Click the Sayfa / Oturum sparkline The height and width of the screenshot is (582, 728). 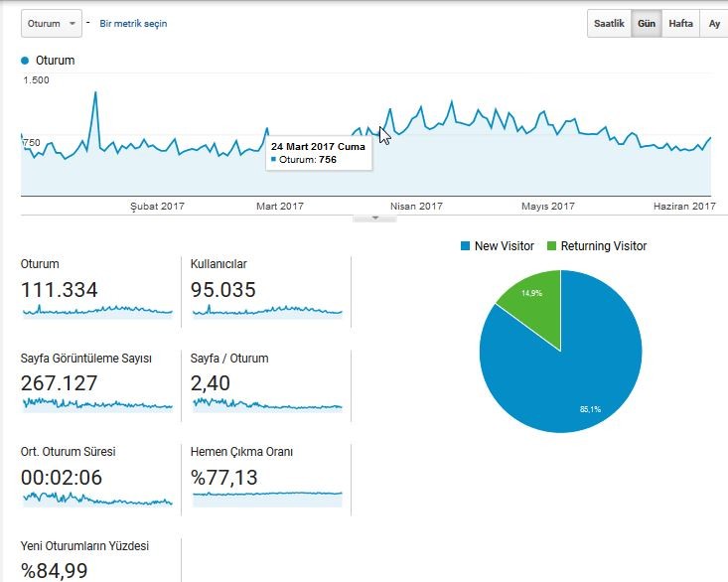[x=267, y=404]
